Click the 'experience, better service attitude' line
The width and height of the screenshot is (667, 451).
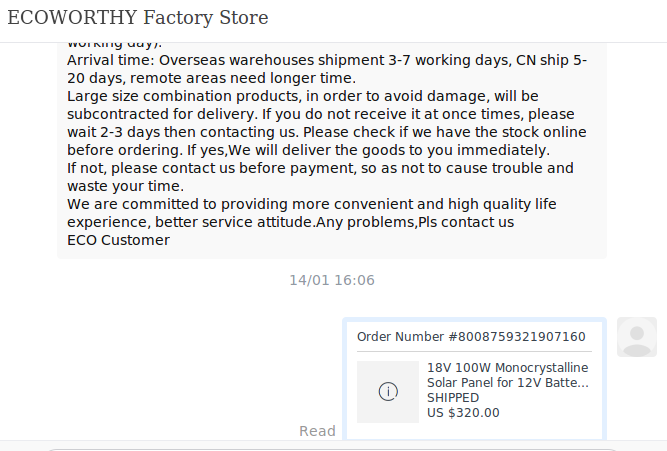tap(291, 222)
